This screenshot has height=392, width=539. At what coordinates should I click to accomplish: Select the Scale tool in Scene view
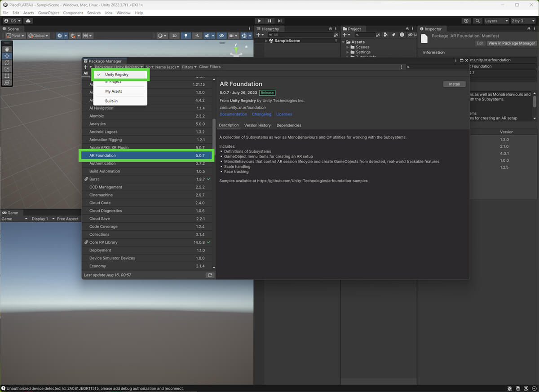point(7,69)
